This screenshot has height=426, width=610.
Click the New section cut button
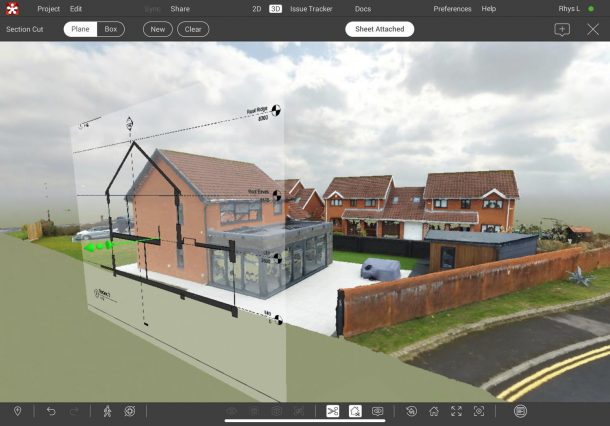158,29
